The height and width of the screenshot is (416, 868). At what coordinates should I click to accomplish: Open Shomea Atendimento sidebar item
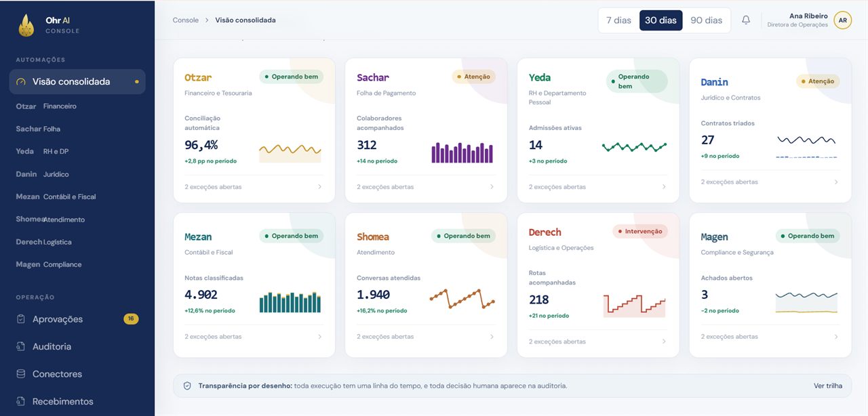(77, 220)
